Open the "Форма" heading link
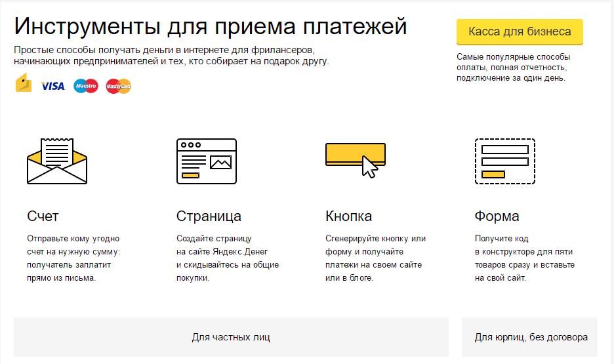Image resolution: width=614 pixels, height=364 pixels. [x=497, y=216]
